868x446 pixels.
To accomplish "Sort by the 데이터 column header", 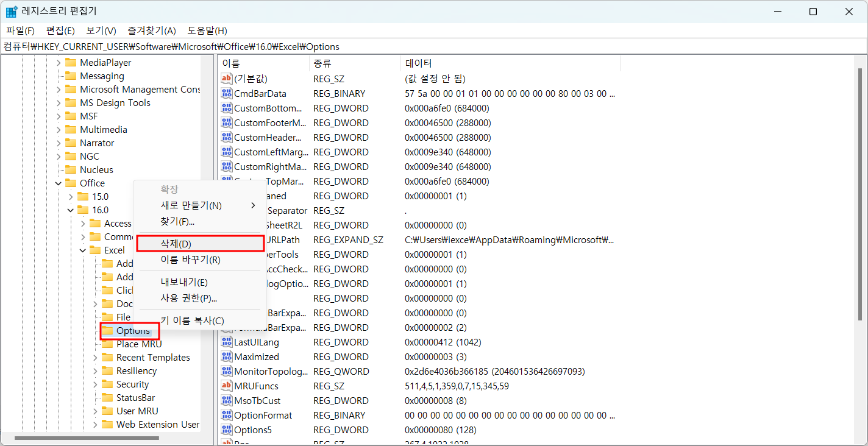I will point(510,63).
